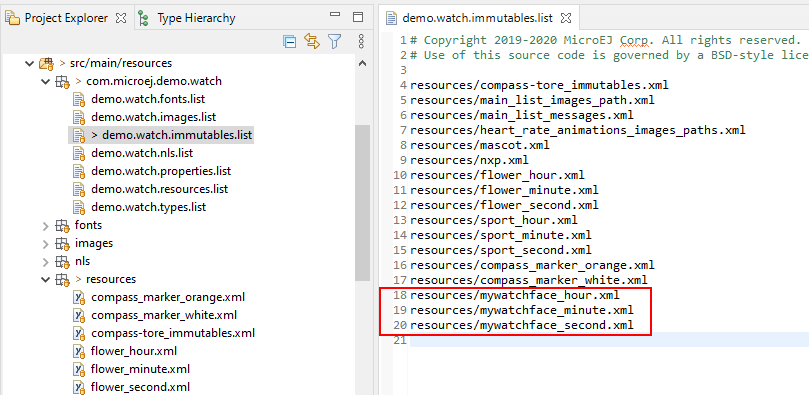Minimize the Project Explorer panel
The image size is (809, 395).
click(335, 15)
